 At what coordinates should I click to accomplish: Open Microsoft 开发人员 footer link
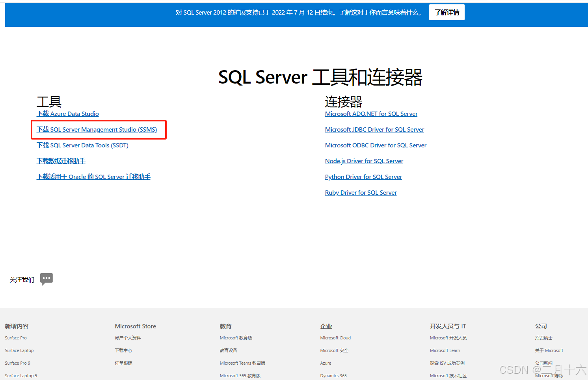tap(448, 338)
